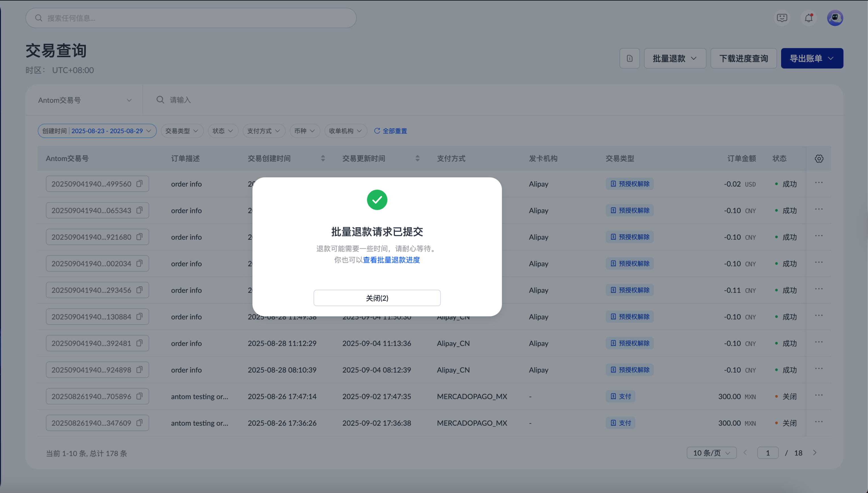The image size is (868, 493).
Task: Open more actions for row ending 924898
Action: pos(819,369)
